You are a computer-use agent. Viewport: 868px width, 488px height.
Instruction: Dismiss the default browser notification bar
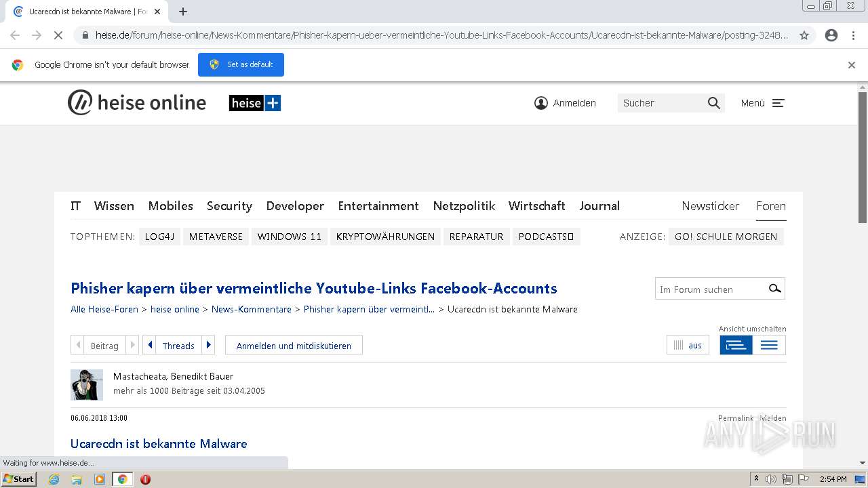click(x=852, y=65)
